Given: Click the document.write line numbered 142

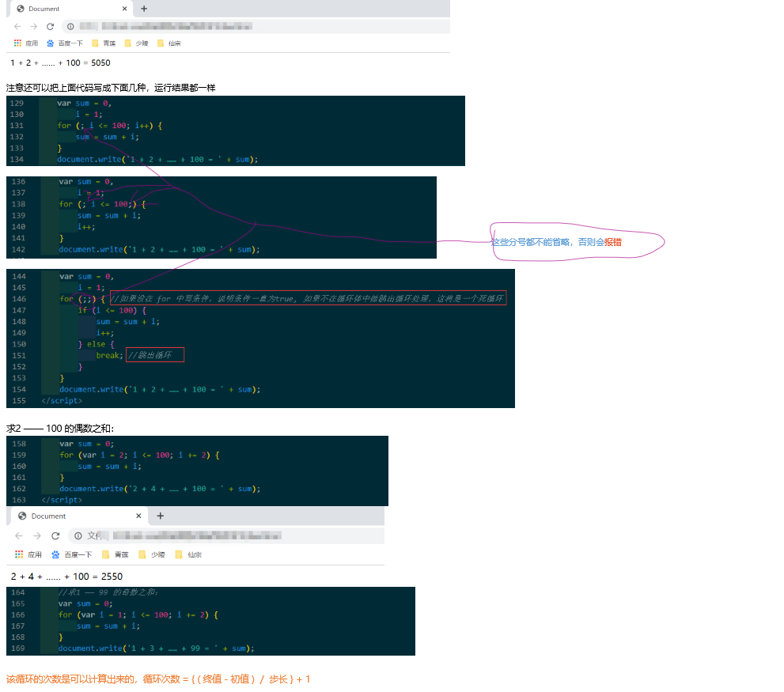Looking at the screenshot, I should pos(160,249).
